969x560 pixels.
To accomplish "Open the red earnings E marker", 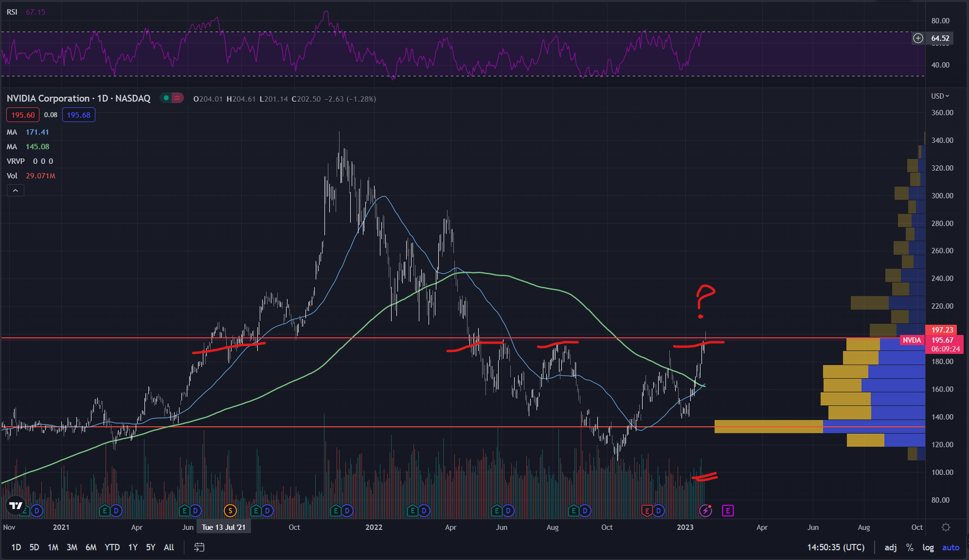I will [646, 511].
